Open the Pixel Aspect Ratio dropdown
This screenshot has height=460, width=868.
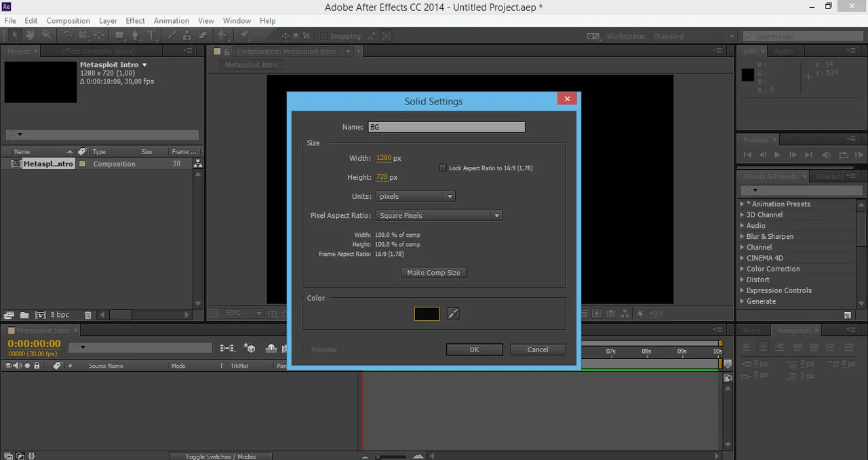(x=439, y=215)
